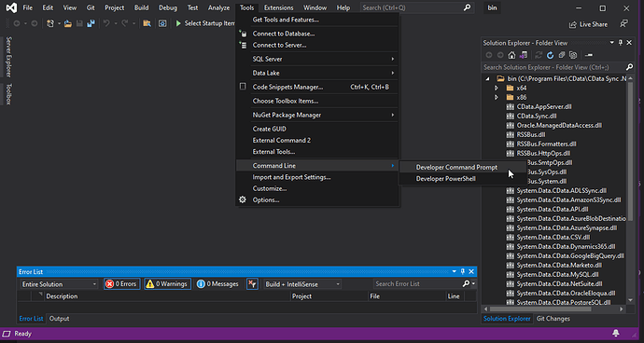
Task: Click the Save All toolbar icon
Action: click(91, 24)
